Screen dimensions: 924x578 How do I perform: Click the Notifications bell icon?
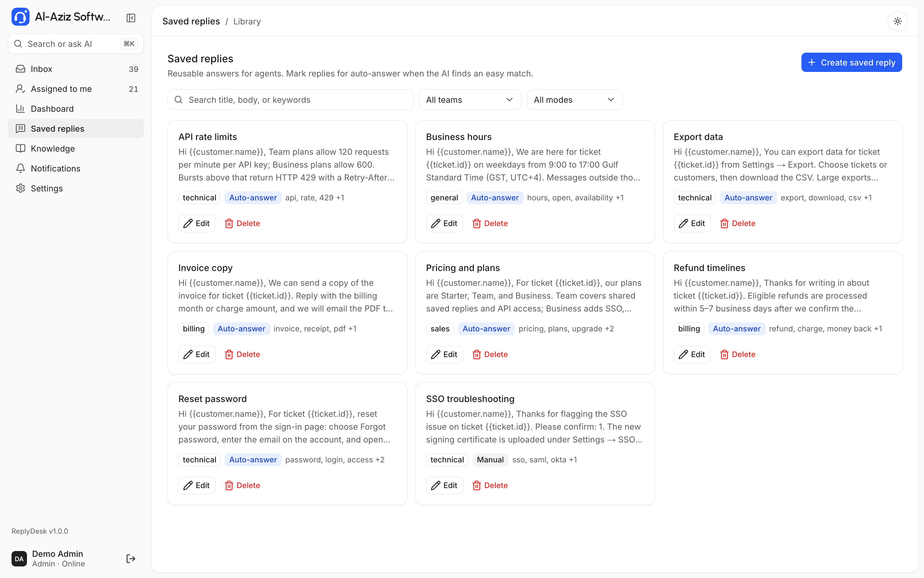tap(21, 168)
